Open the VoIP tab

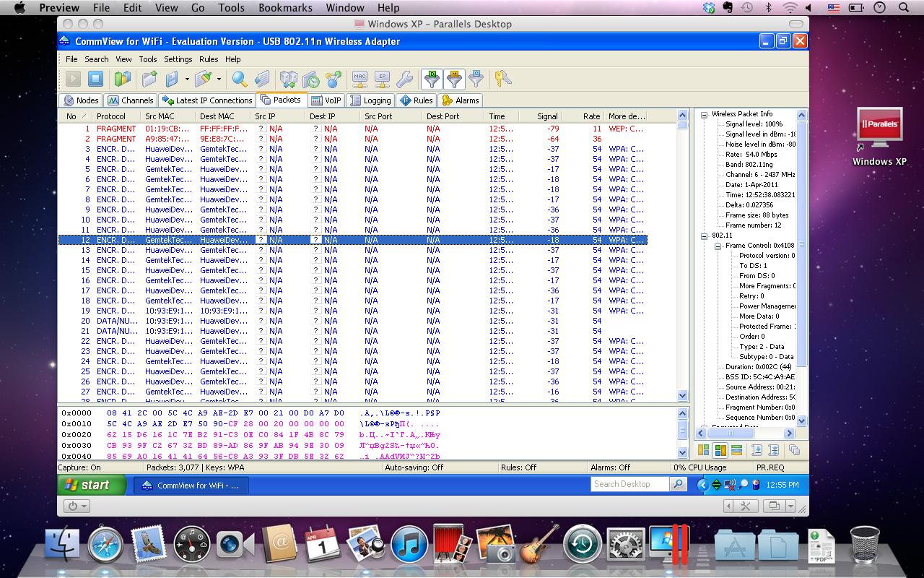coord(326,100)
